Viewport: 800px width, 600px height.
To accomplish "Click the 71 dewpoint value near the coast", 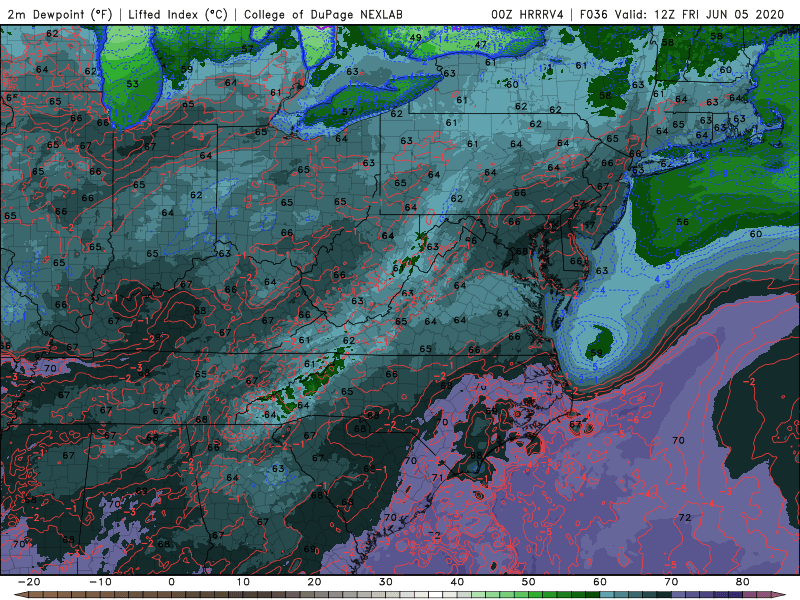I will 437,478.
